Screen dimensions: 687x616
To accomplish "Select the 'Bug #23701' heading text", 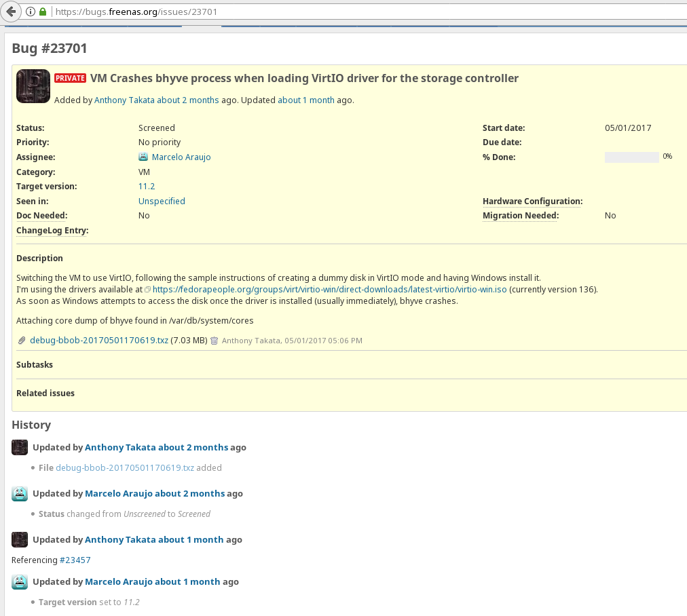I will click(x=50, y=48).
